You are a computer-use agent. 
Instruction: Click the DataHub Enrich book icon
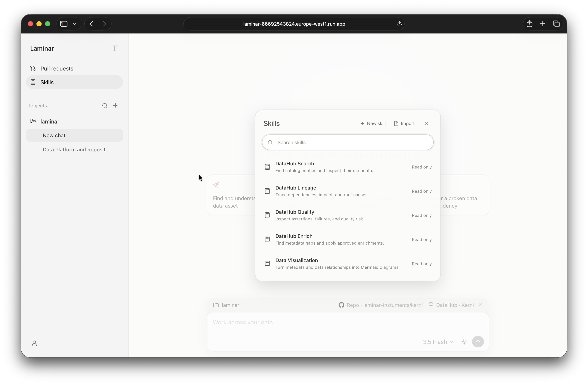coord(267,239)
